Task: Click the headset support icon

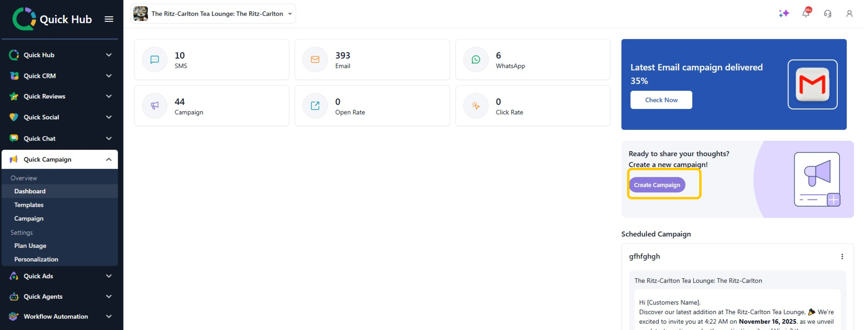Action: coord(827,14)
